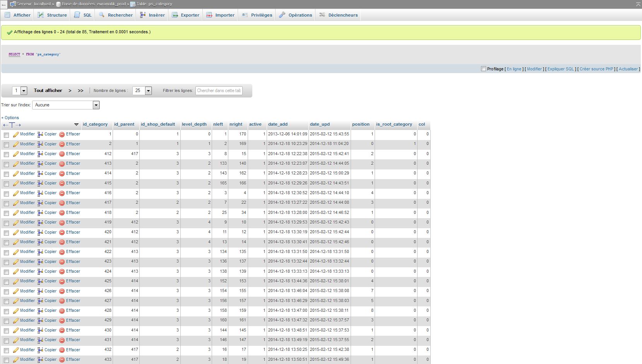This screenshot has width=642, height=364.
Task: Open the Structure tab
Action: (x=52, y=15)
